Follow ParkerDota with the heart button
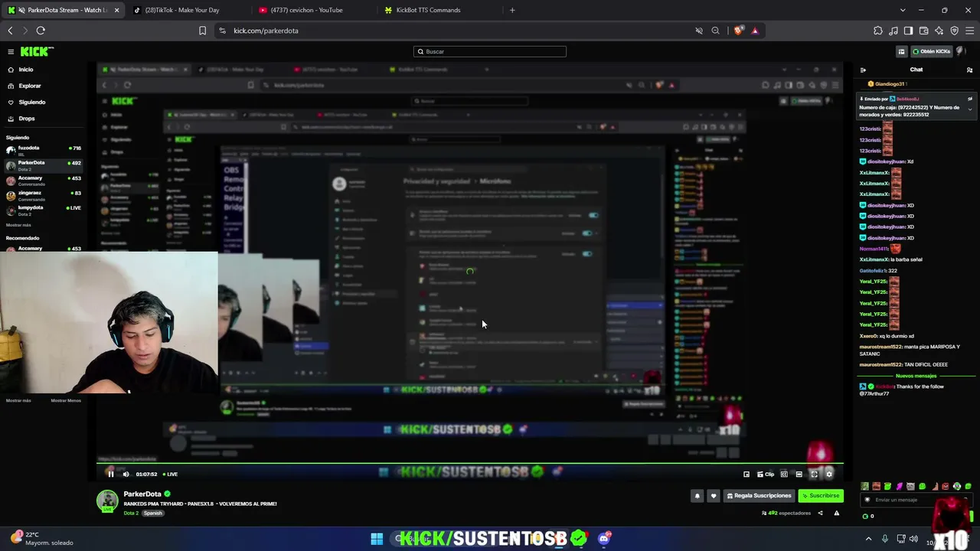This screenshot has height=551, width=980. (714, 496)
